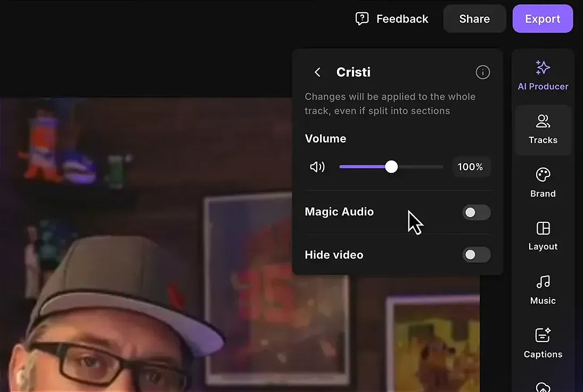Click the 100% volume value field

pos(471,166)
